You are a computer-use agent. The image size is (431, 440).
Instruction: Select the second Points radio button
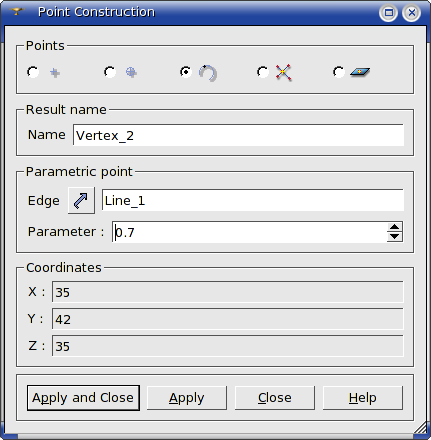[x=110, y=72]
